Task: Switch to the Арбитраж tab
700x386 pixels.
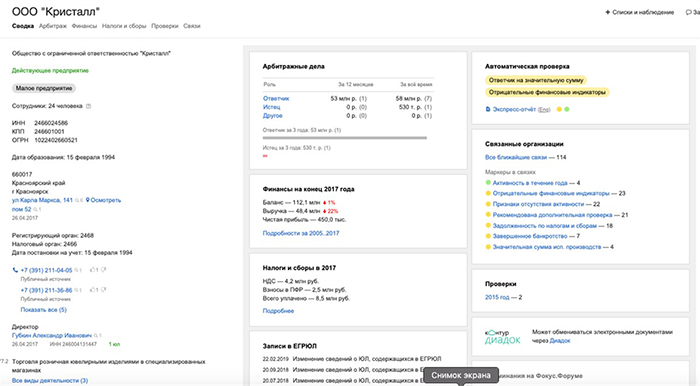Action: (x=53, y=26)
